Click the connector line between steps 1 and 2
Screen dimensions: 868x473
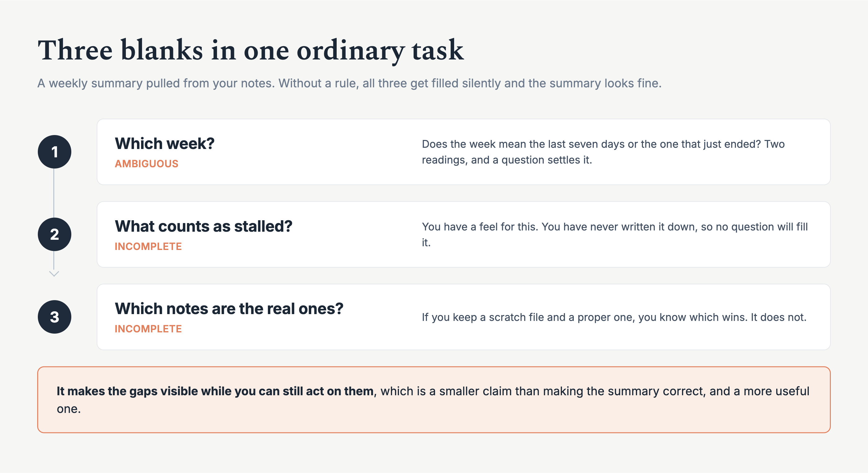point(54,193)
